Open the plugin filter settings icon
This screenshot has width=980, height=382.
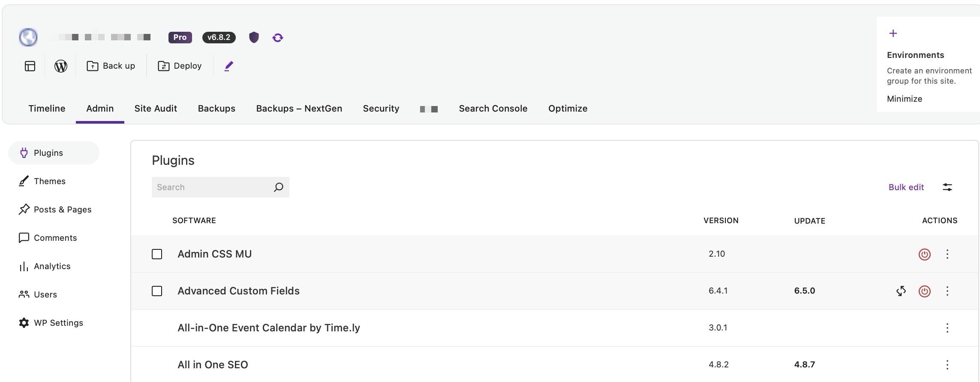[947, 187]
